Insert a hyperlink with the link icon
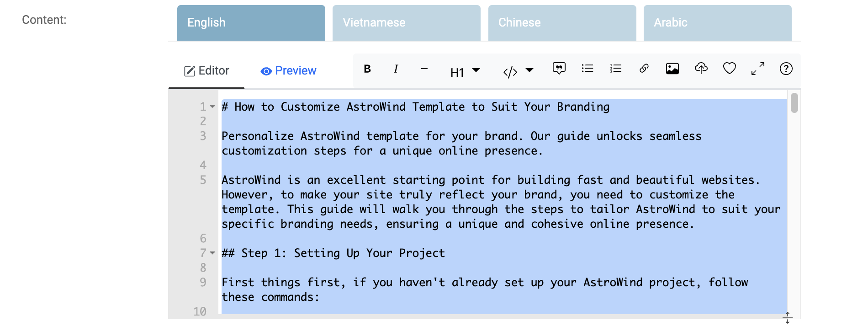The image size is (868, 332). tap(644, 69)
